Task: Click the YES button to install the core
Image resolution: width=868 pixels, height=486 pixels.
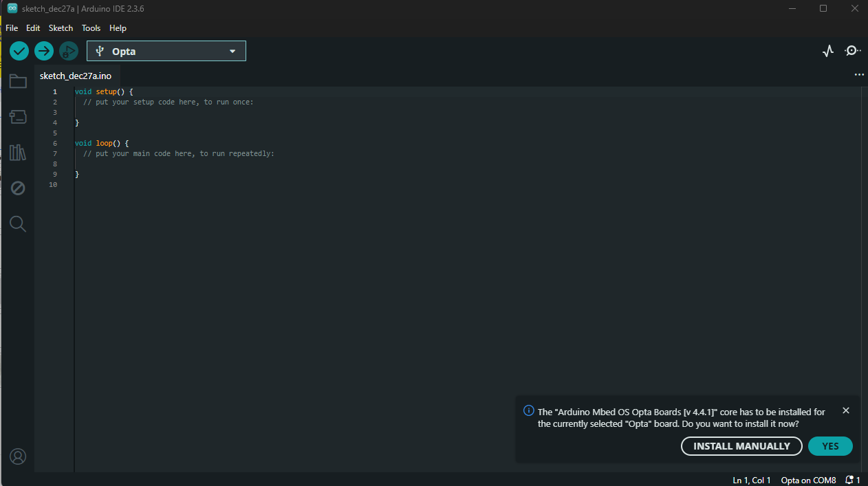Action: click(830, 446)
